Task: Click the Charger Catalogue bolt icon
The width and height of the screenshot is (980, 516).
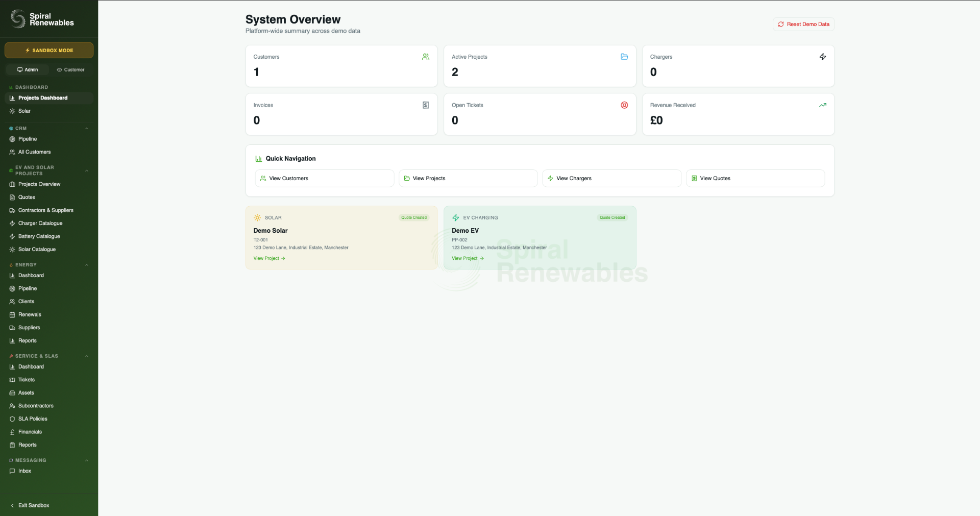Action: [12, 224]
